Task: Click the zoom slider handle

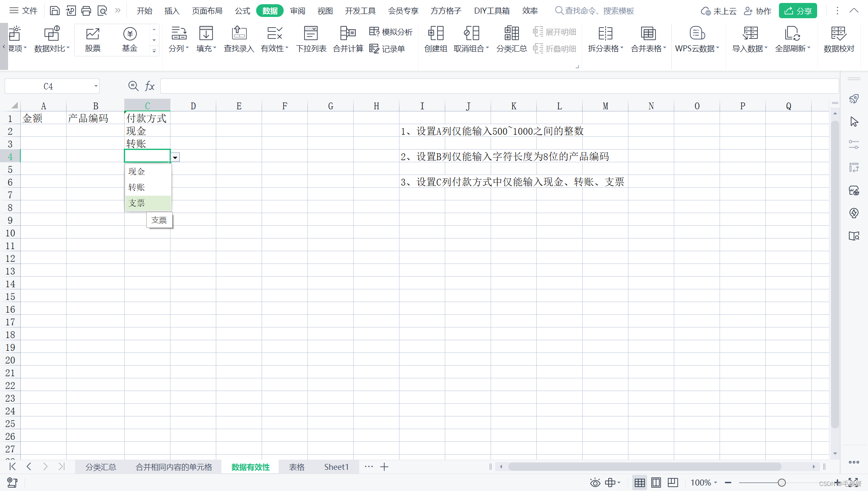Action: 781,483
